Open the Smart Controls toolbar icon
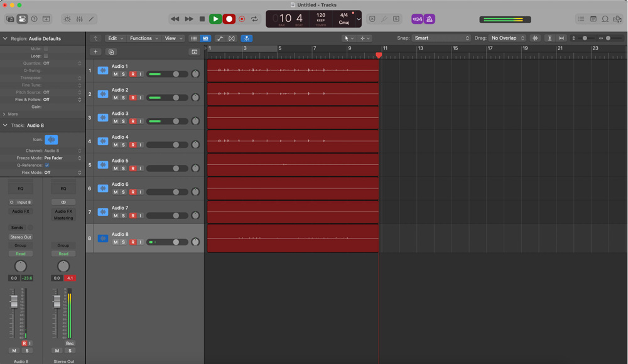The height and width of the screenshot is (364, 628). pyautogui.click(x=67, y=19)
